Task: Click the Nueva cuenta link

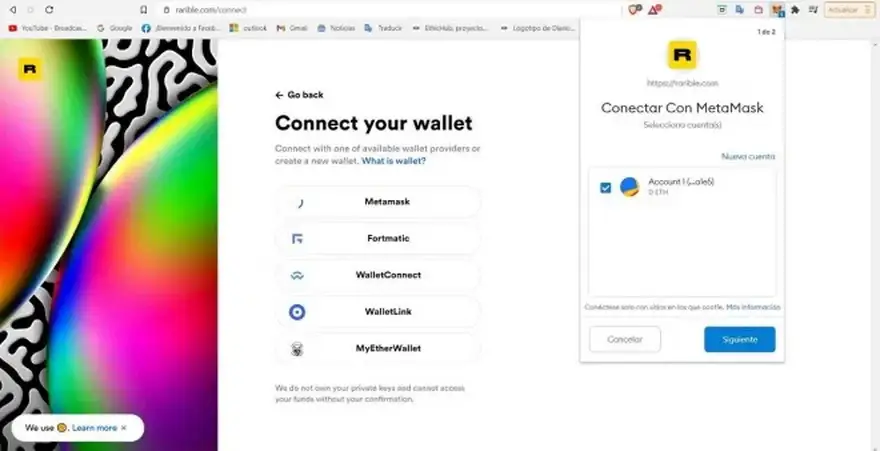Action: pos(748,157)
